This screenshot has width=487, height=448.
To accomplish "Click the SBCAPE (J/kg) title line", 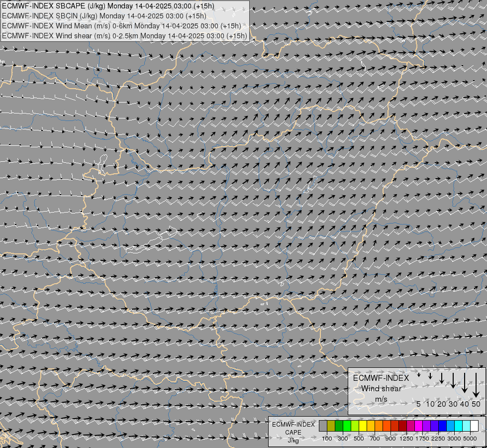I will click(x=108, y=6).
